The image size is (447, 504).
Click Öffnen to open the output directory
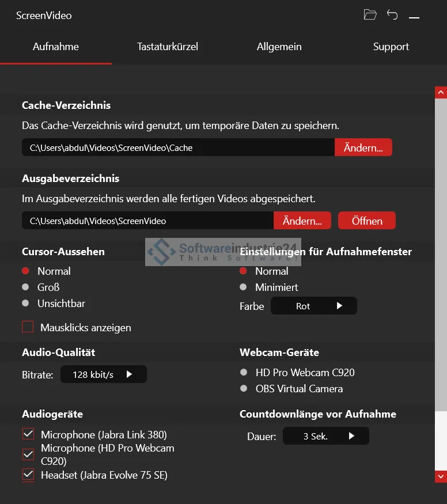pos(367,221)
